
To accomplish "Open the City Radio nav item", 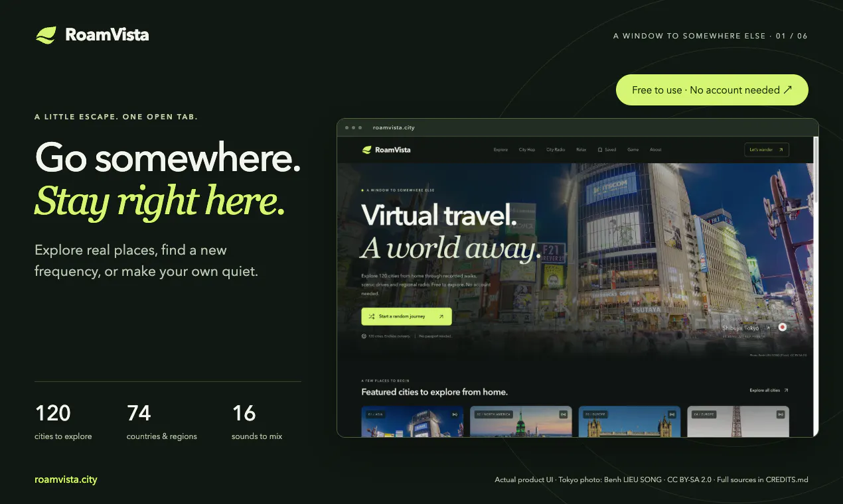I will (556, 150).
